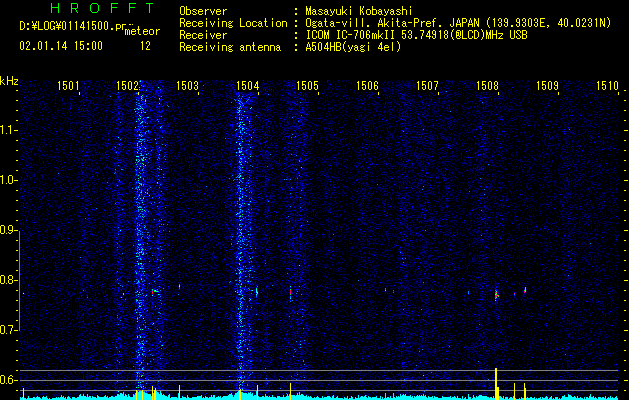Click the 1509 time axis label
Image resolution: width=629 pixels, height=400 pixels.
(547, 86)
